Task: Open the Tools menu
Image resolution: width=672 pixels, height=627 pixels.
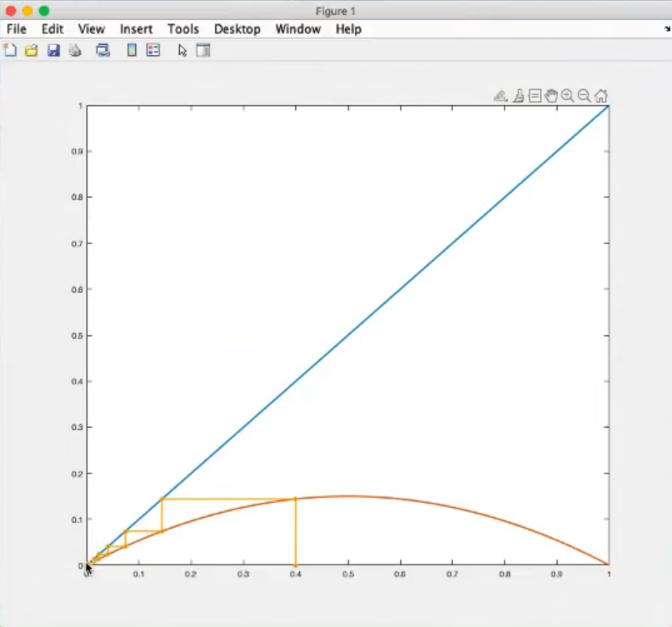Action: pyautogui.click(x=183, y=29)
